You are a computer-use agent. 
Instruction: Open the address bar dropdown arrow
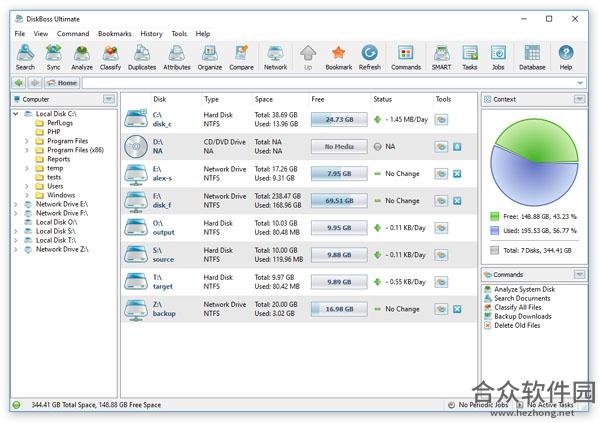pyautogui.click(x=580, y=83)
